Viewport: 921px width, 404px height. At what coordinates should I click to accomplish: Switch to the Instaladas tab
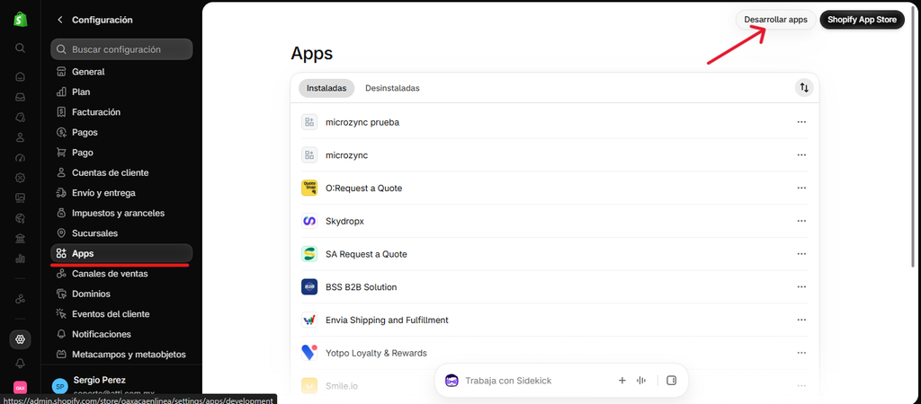coord(326,88)
